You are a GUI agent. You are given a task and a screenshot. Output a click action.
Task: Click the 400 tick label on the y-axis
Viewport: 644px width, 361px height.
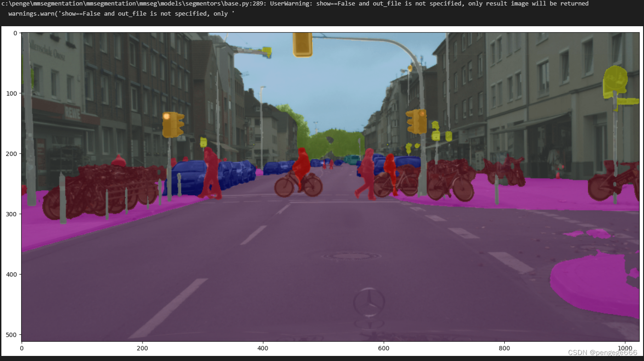11,274
